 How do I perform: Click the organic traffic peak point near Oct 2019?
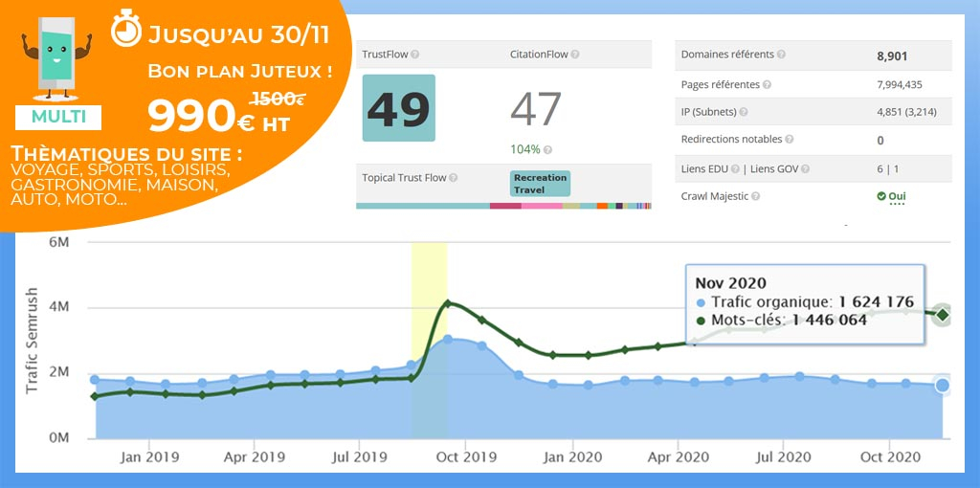448,340
